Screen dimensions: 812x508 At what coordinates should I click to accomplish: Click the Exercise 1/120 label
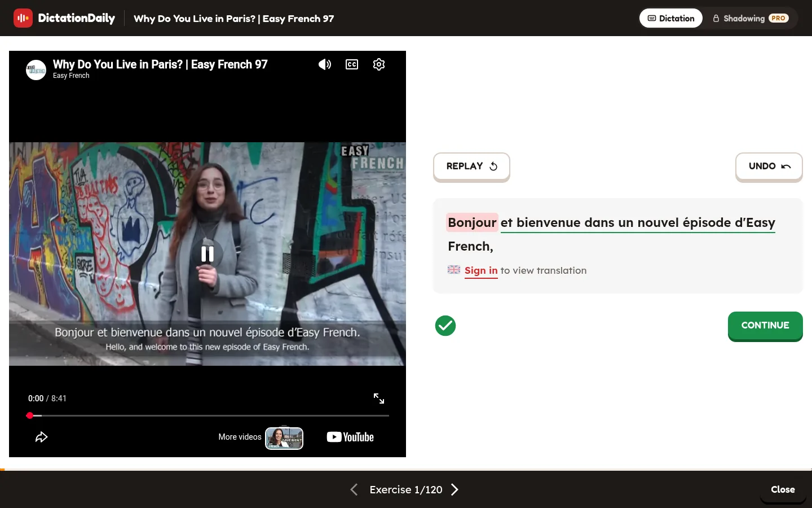[x=406, y=489]
